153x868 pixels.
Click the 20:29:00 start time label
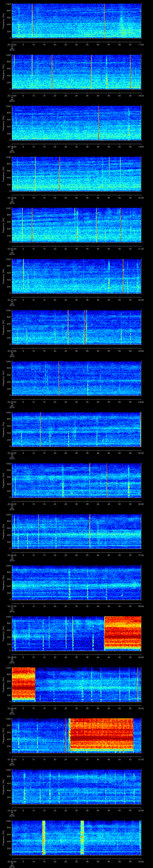click(12, 708)
